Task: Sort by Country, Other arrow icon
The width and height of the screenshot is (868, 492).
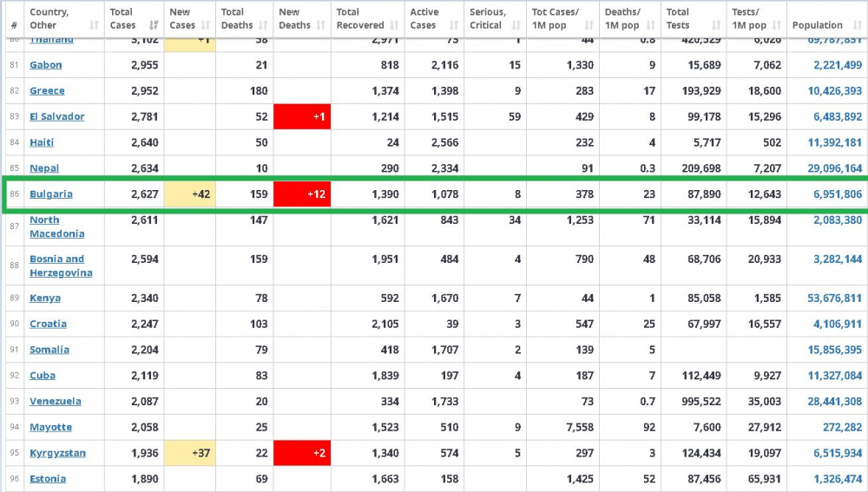Action: [94, 25]
